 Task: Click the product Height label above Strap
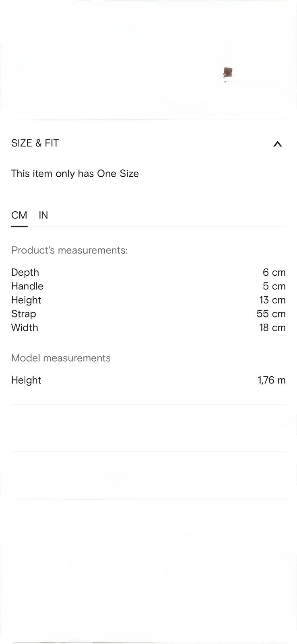tap(26, 300)
